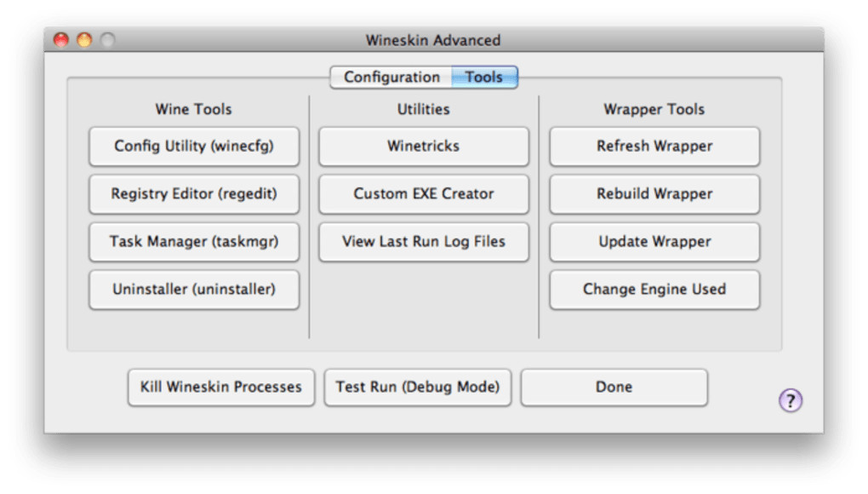868x494 pixels.
Task: Launch Registry Editor (regedit)
Action: (x=194, y=194)
